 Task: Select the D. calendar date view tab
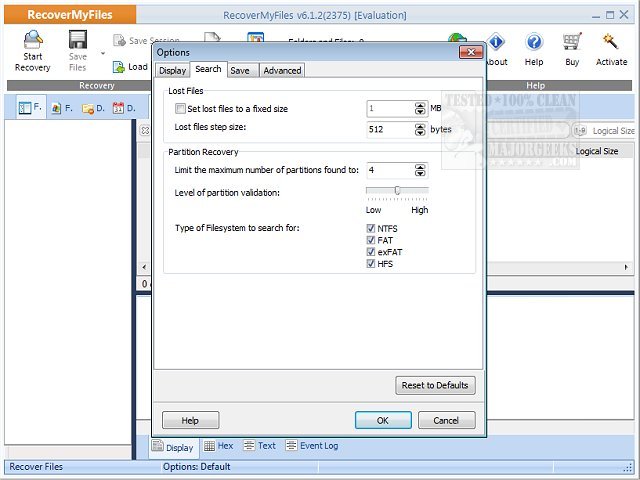point(124,108)
